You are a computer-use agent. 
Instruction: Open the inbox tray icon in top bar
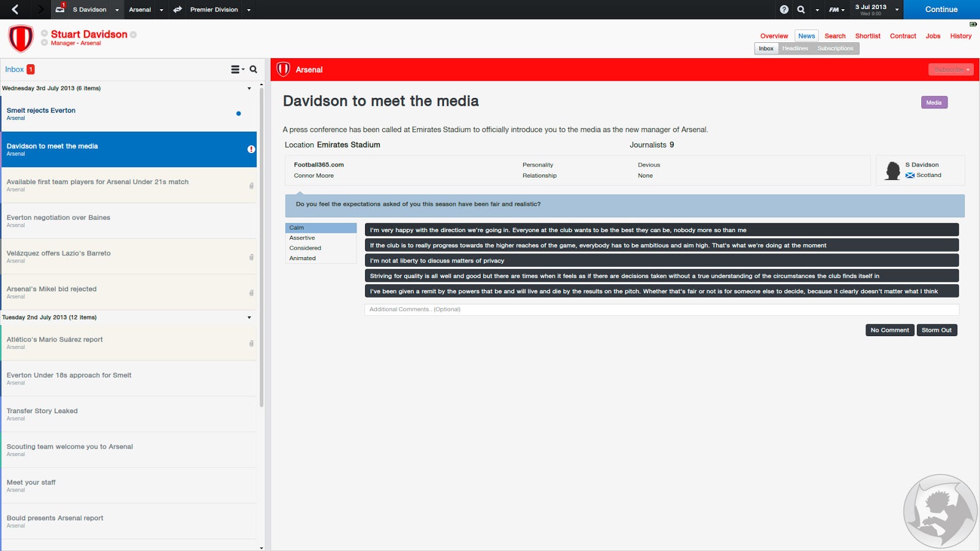[x=60, y=9]
